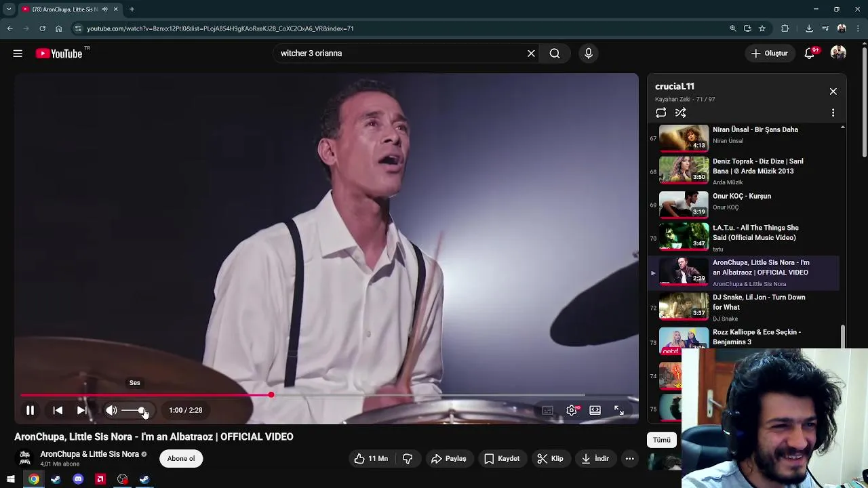Create a clip with Klip button
Image resolution: width=868 pixels, height=488 pixels.
click(550, 459)
